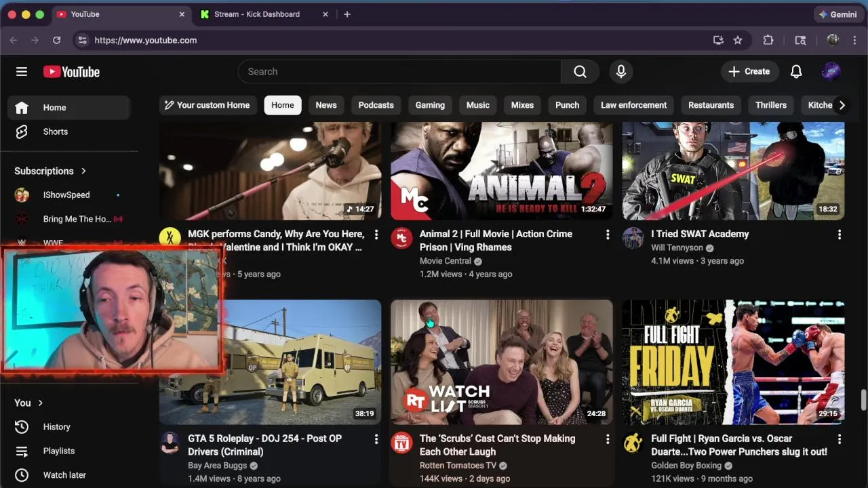Select the Podcasts filter chip
This screenshot has height=488, width=868.
(x=376, y=105)
